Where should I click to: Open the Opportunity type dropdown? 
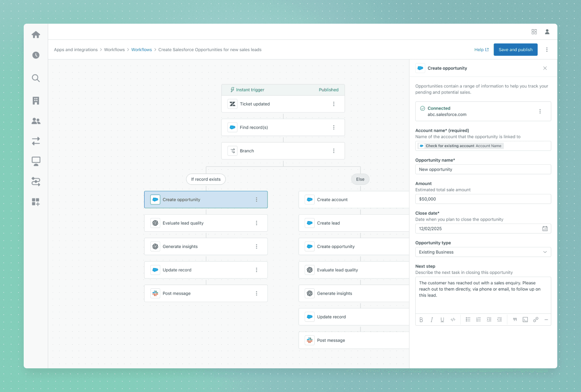pos(483,252)
